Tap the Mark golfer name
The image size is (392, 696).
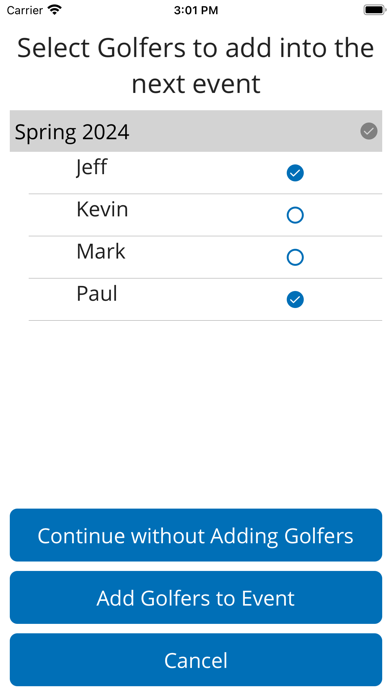101,252
